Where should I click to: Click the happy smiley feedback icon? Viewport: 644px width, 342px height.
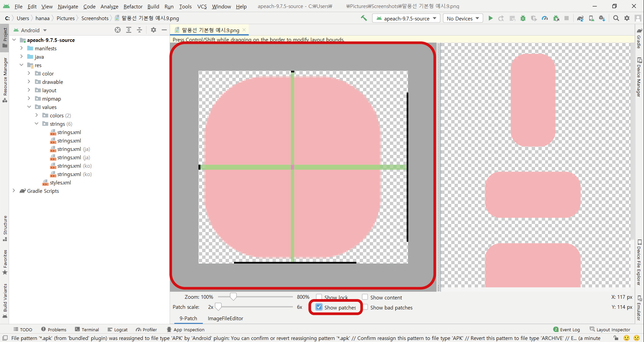coord(626,338)
